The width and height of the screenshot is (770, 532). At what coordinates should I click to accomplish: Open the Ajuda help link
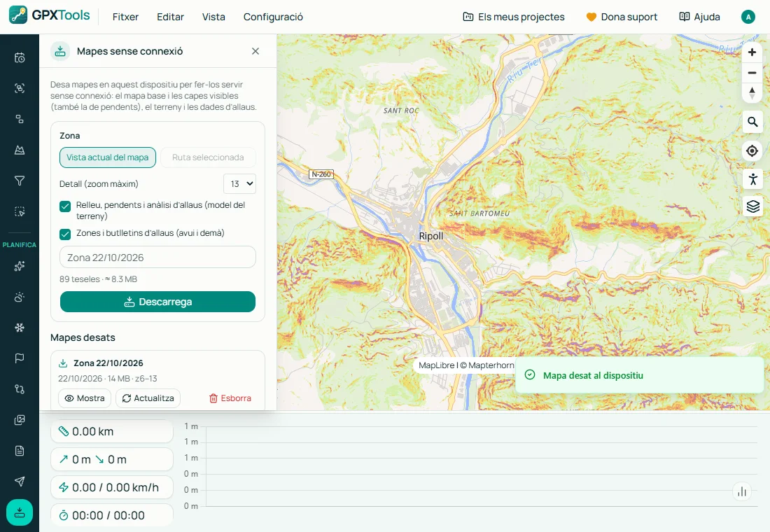click(x=700, y=17)
